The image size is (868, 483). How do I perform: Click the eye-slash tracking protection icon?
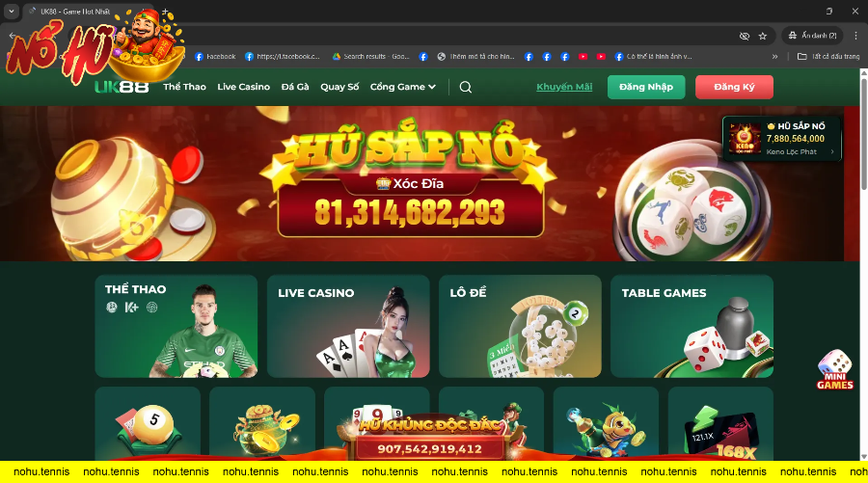745,36
